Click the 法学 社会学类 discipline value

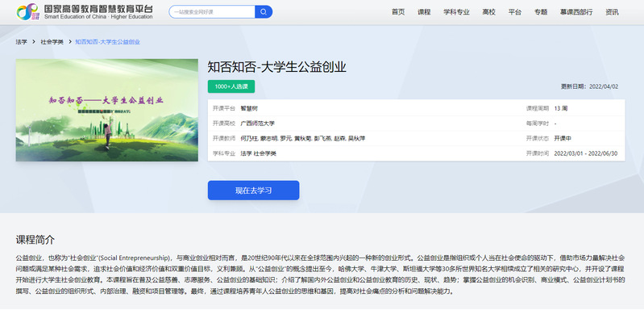point(259,153)
